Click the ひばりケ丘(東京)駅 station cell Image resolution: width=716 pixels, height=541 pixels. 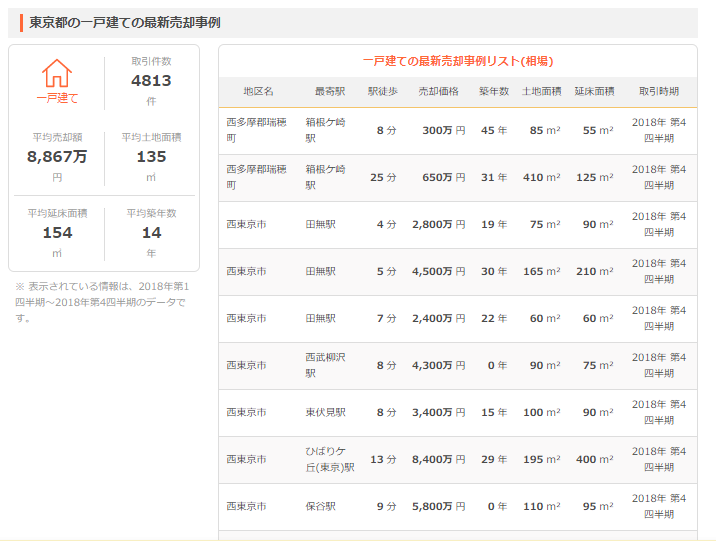coord(330,459)
